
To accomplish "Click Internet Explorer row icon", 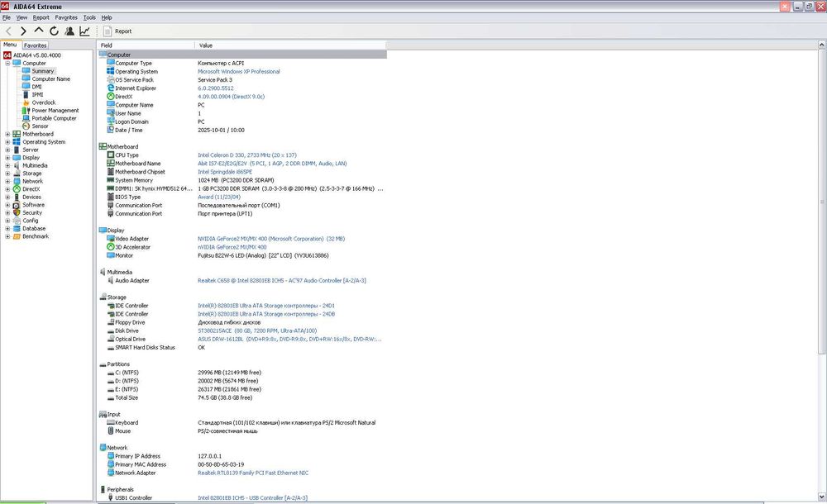I will (x=111, y=88).
